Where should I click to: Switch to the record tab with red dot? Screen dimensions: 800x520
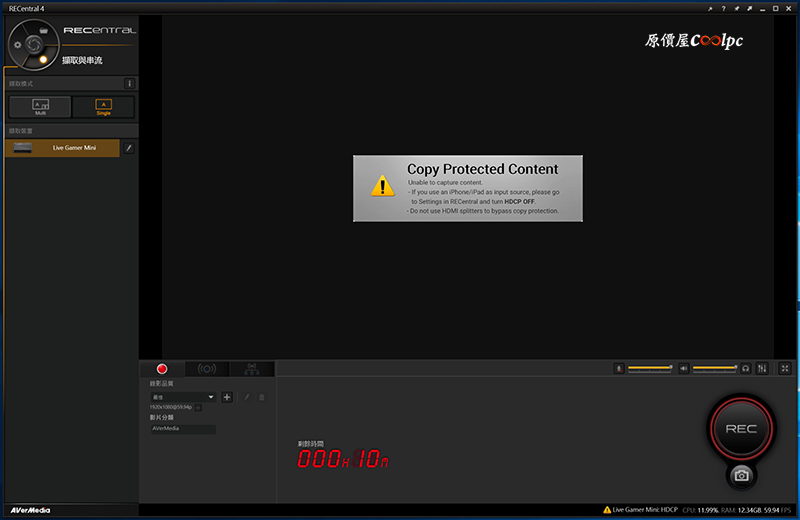(x=162, y=368)
